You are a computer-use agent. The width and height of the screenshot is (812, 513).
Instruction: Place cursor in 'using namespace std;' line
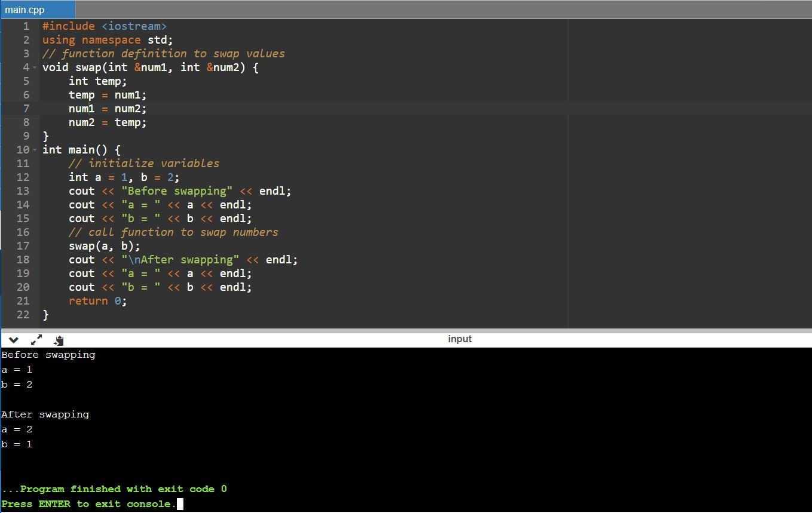pos(108,40)
